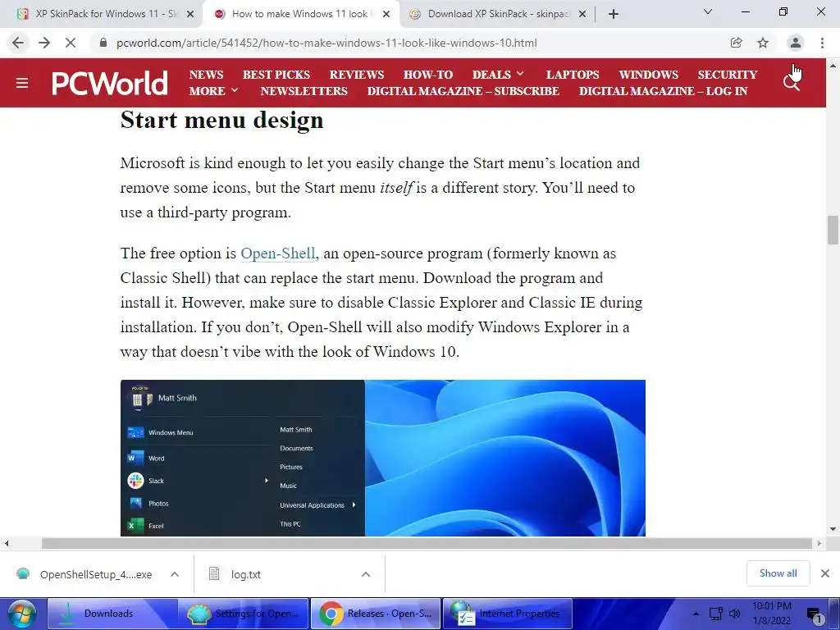Show hidden system tray icons
840x630 pixels.
pyautogui.click(x=696, y=614)
